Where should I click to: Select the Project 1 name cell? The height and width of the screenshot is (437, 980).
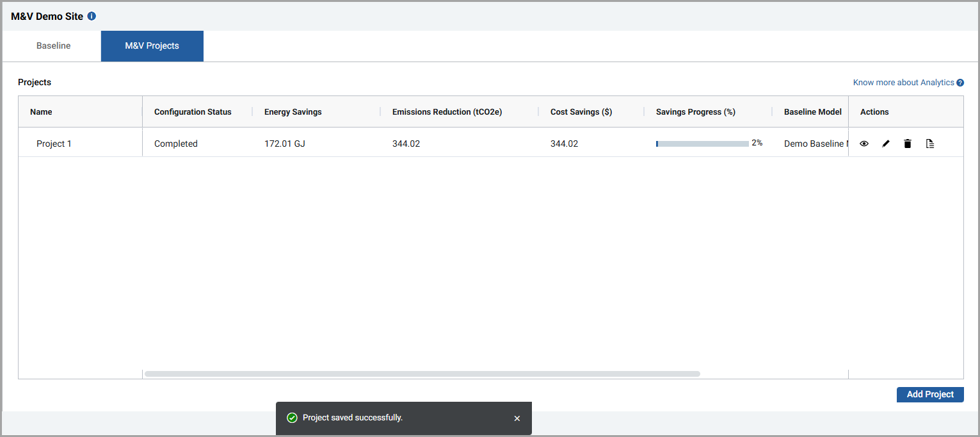(54, 144)
